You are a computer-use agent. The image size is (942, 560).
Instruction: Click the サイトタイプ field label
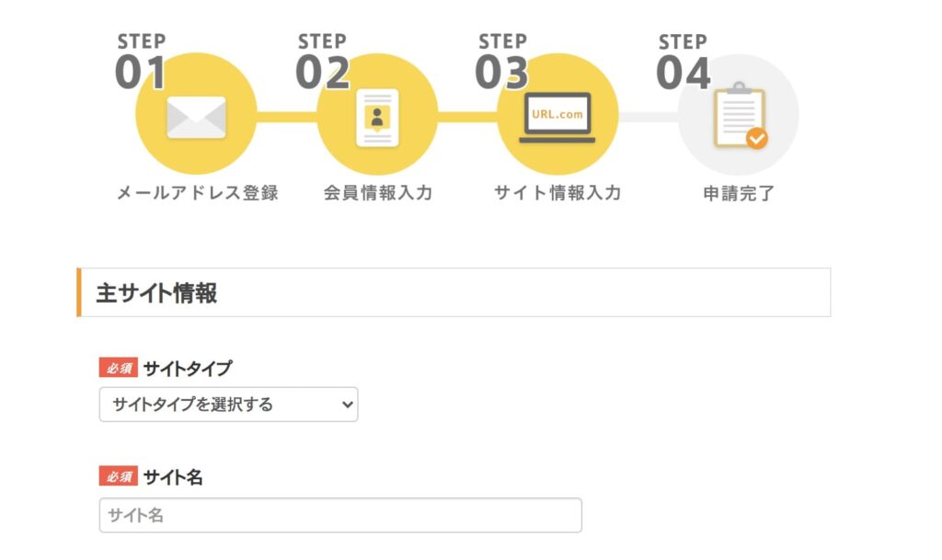pyautogui.click(x=188, y=369)
